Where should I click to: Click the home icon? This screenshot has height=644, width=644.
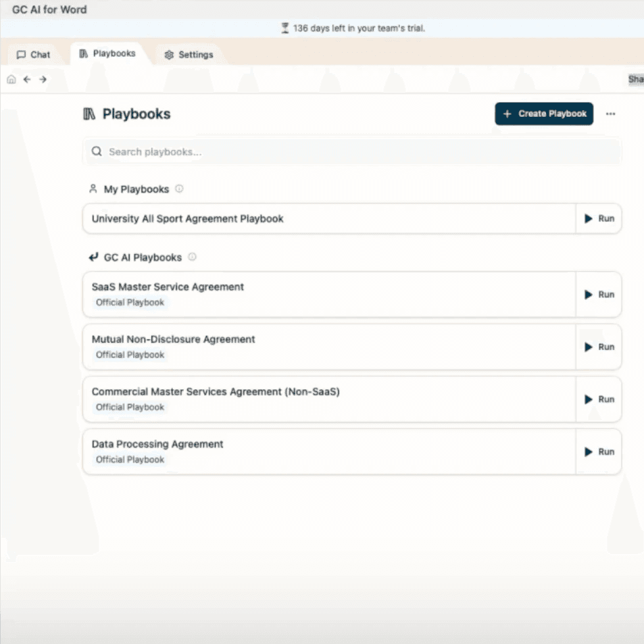point(11,79)
